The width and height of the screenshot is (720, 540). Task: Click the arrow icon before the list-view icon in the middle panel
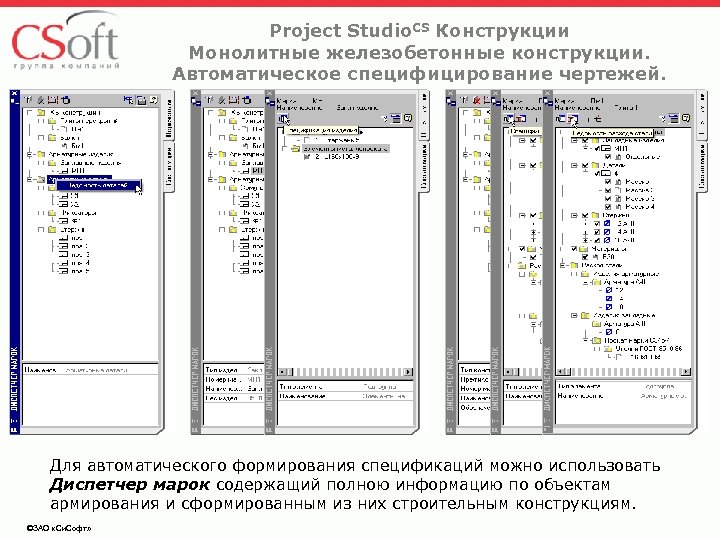385,118
